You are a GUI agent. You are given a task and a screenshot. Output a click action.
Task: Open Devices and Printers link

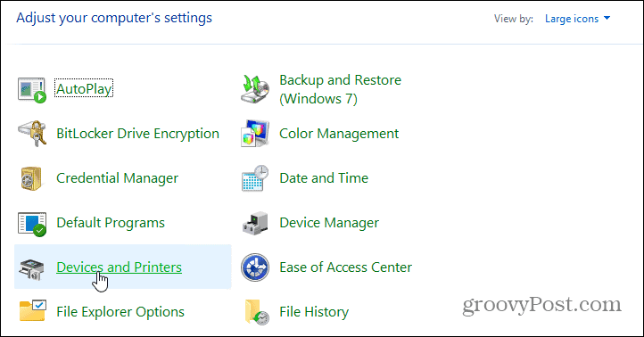click(x=120, y=267)
